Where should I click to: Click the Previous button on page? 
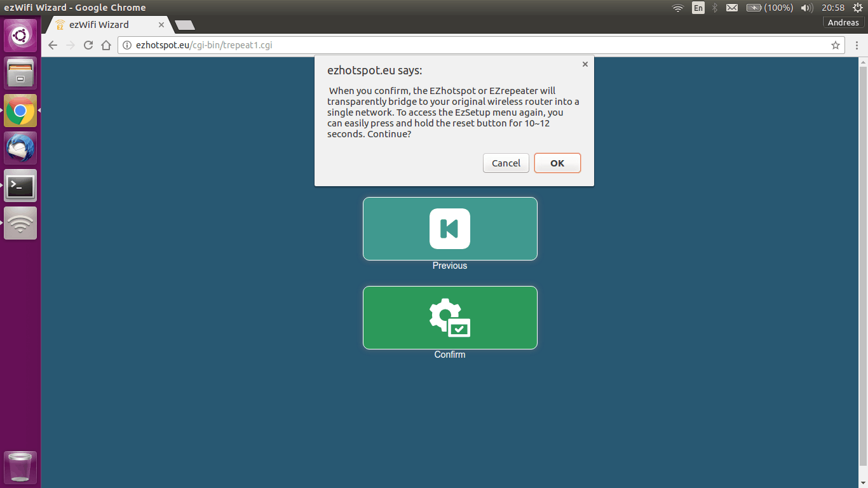[450, 229]
